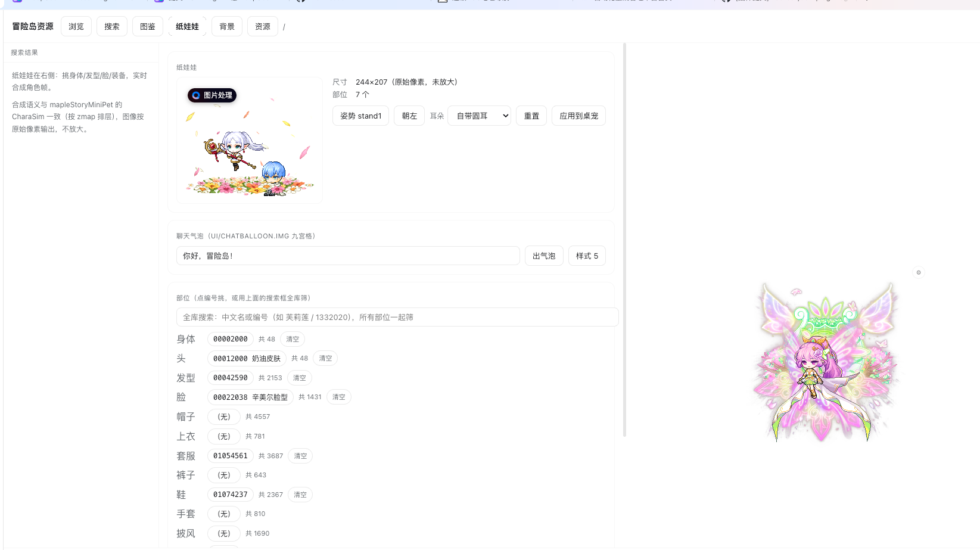
Task: Switch to the 图鉴 tab
Action: coord(148,26)
